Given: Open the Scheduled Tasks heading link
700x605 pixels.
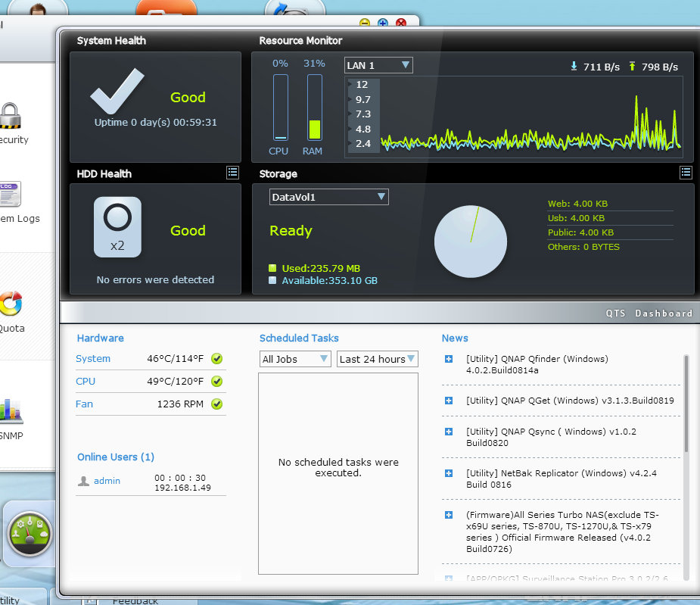Looking at the screenshot, I should click(x=299, y=338).
